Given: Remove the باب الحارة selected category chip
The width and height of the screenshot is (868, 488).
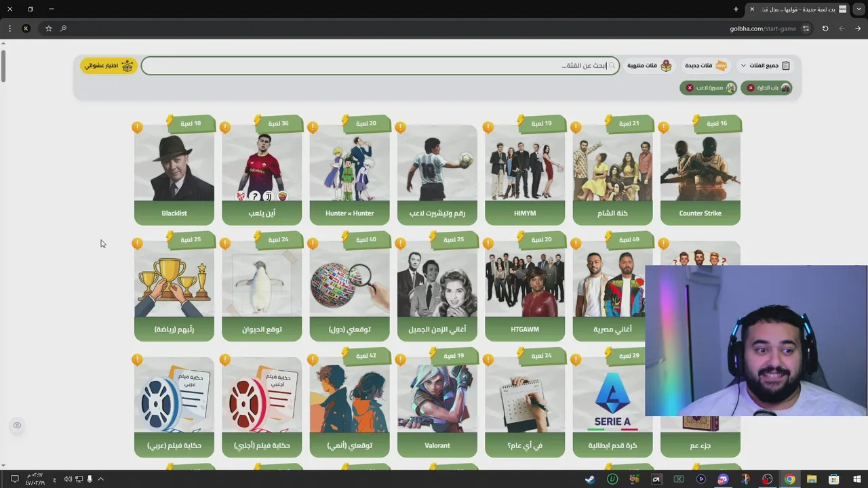Looking at the screenshot, I should (x=751, y=88).
